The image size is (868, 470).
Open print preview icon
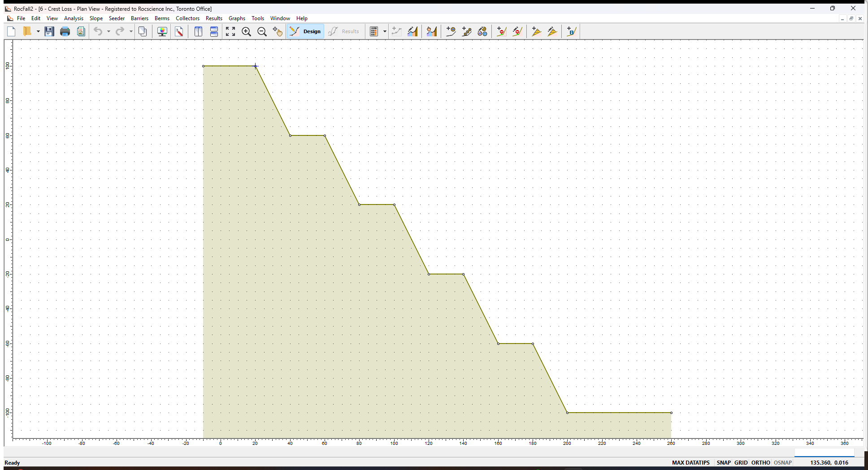coord(81,31)
